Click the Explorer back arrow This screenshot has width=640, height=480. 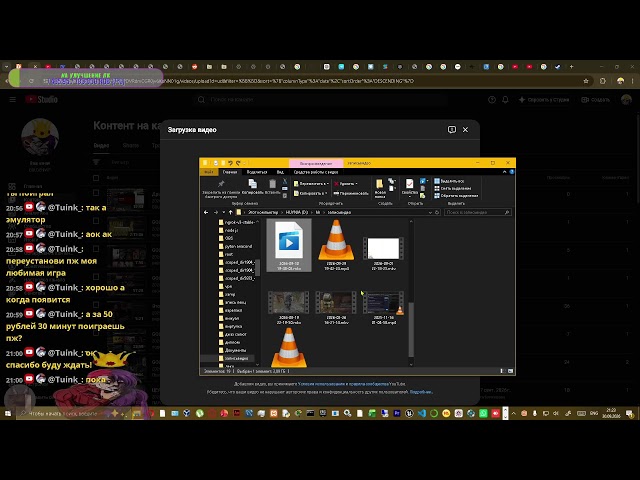[206, 212]
